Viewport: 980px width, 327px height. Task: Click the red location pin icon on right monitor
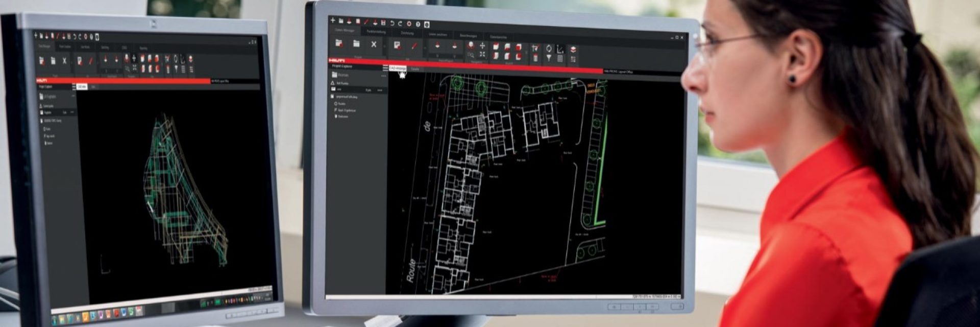pos(470,45)
